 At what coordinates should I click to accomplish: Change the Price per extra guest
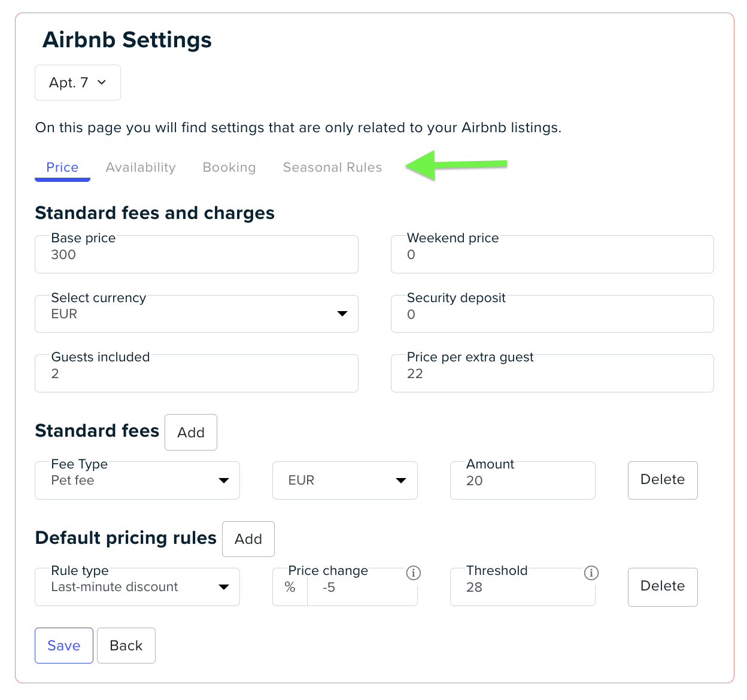coord(552,373)
